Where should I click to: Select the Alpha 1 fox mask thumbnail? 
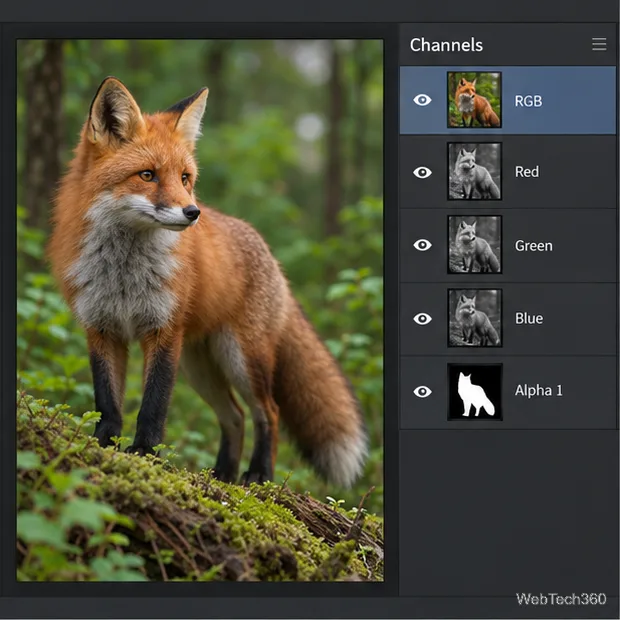[x=475, y=391]
